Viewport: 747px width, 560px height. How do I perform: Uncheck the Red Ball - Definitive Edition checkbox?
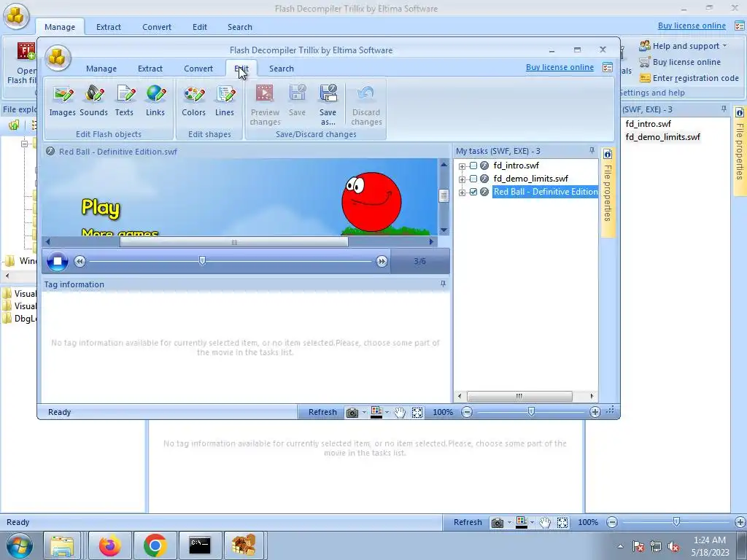[473, 192]
